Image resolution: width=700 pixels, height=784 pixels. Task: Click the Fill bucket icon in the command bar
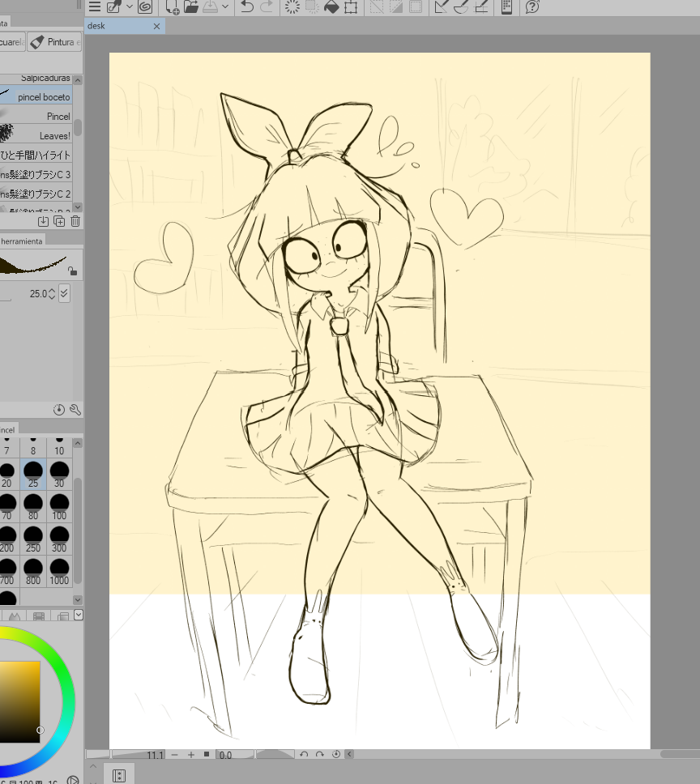click(x=331, y=7)
